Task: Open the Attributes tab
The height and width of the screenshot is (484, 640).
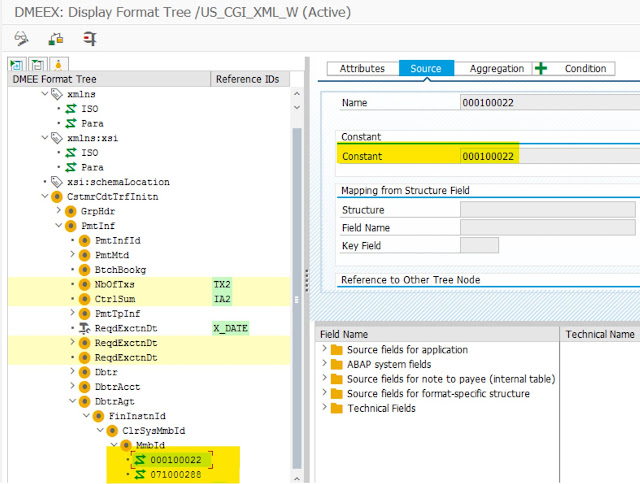Action: point(362,69)
